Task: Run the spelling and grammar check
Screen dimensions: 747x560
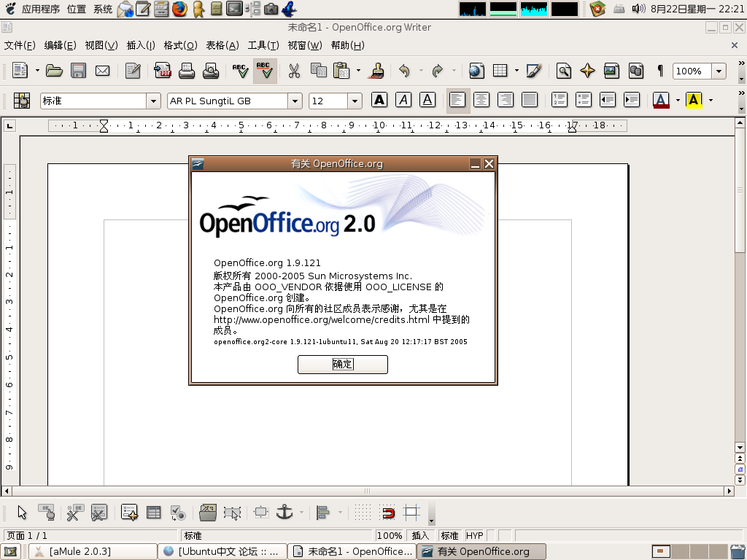Action: (x=241, y=71)
